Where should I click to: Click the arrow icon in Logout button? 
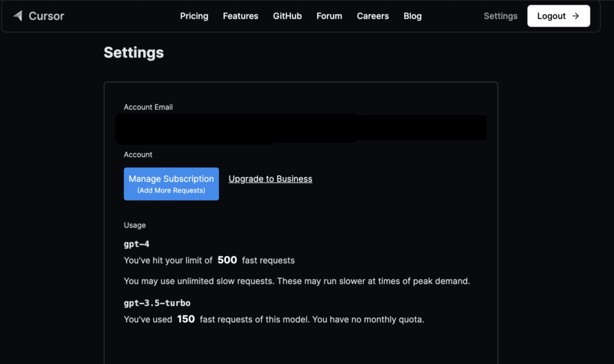[x=575, y=16]
